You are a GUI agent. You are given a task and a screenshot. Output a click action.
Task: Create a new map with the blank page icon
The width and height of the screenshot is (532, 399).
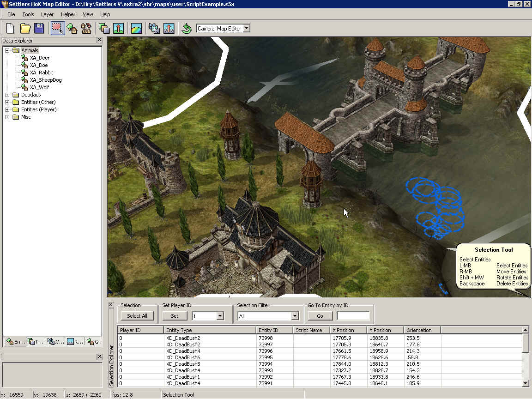click(10, 29)
